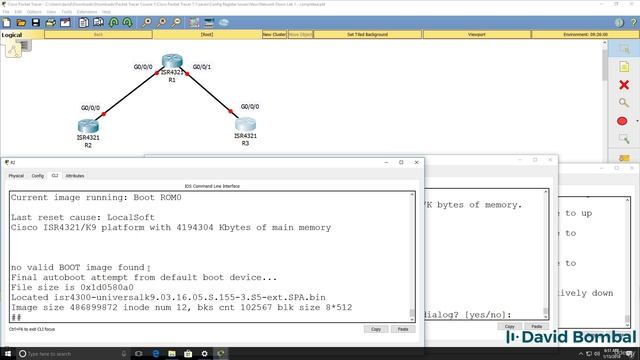Redo the action, second green arrow

127,23
